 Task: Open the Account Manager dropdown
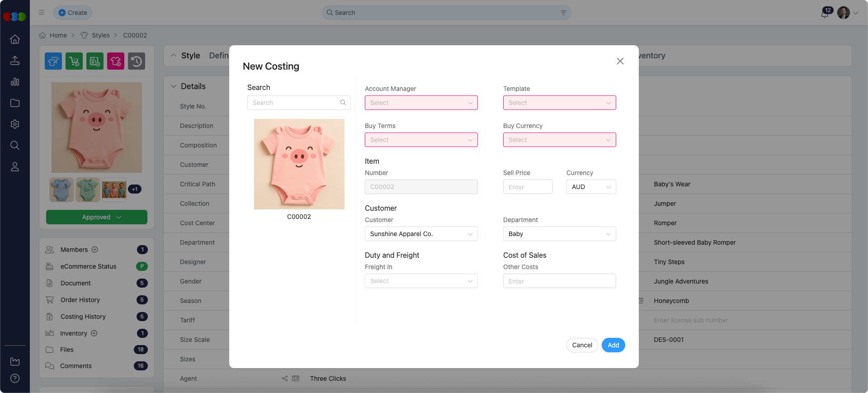tap(421, 103)
